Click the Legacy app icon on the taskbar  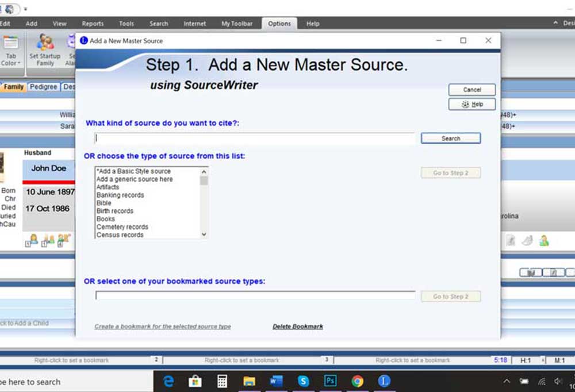tap(384, 381)
